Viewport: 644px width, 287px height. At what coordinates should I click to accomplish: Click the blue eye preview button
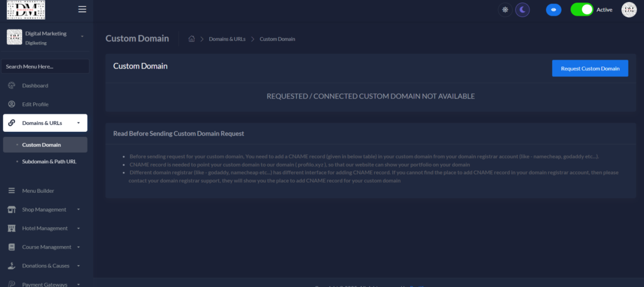(553, 10)
